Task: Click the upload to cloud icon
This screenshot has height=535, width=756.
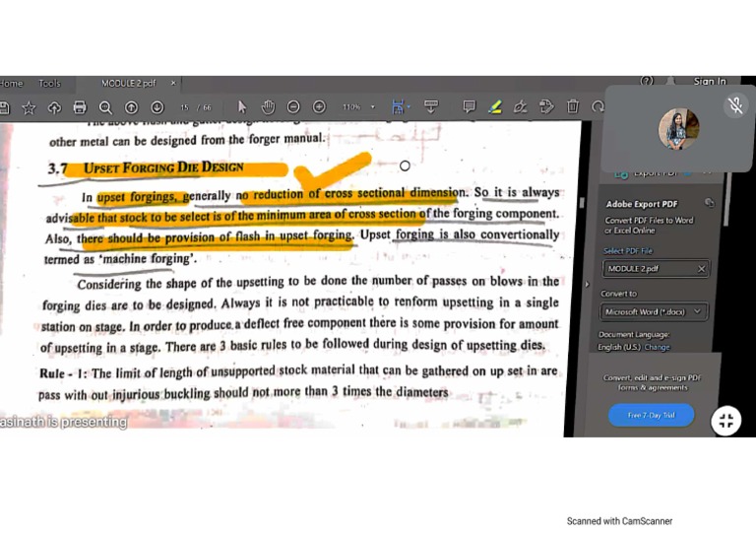Action: [x=54, y=107]
